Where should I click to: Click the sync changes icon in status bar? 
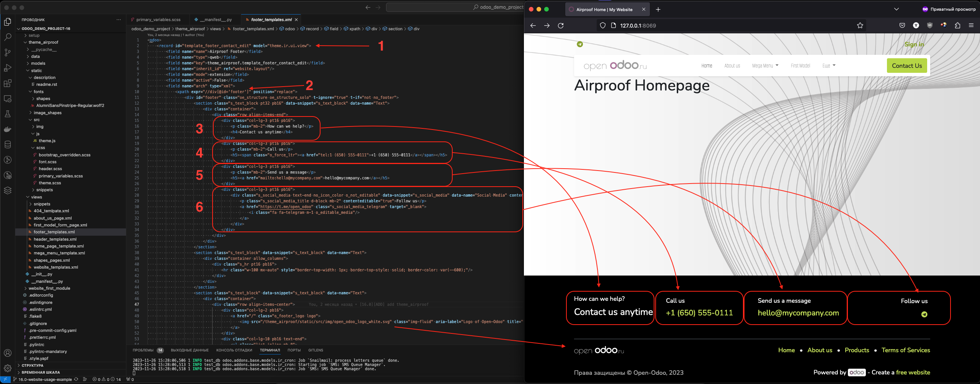coord(76,379)
